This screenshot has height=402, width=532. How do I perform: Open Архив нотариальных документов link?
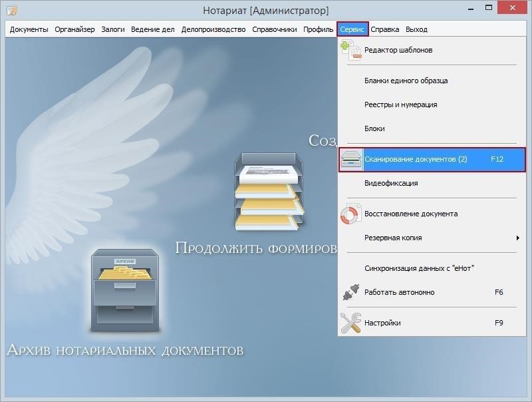click(x=125, y=349)
